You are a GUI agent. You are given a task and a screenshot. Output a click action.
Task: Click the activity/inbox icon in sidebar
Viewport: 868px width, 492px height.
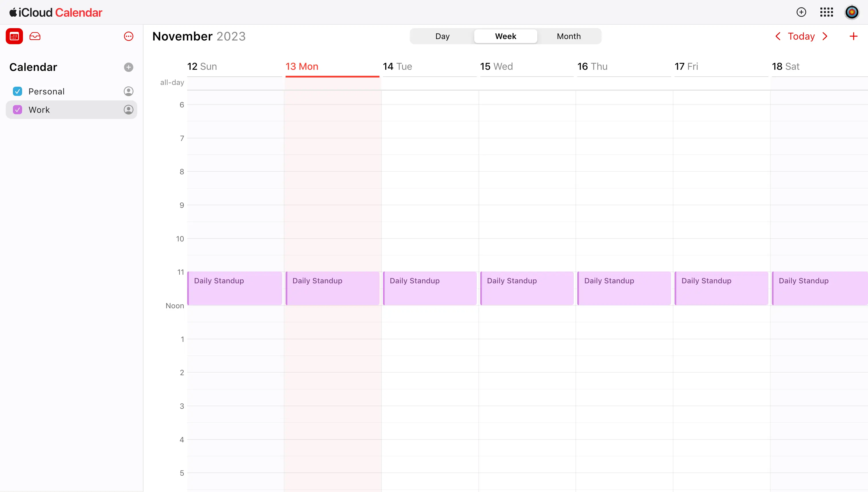tap(35, 37)
